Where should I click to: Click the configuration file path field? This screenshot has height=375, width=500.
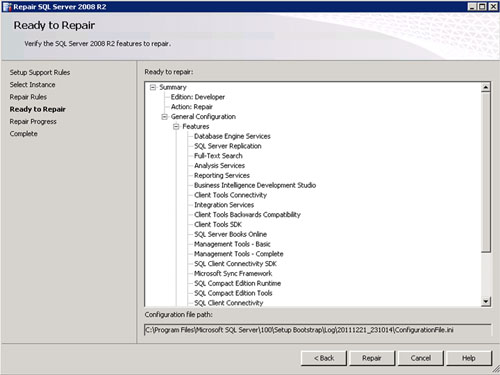pos(317,330)
